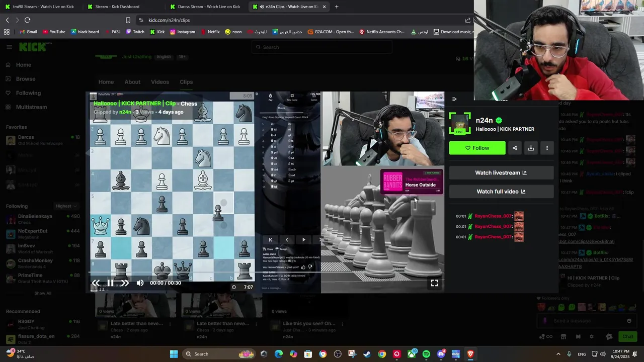Image resolution: width=644 pixels, height=362 pixels.
Task: Click the Kick search field
Action: [322, 47]
